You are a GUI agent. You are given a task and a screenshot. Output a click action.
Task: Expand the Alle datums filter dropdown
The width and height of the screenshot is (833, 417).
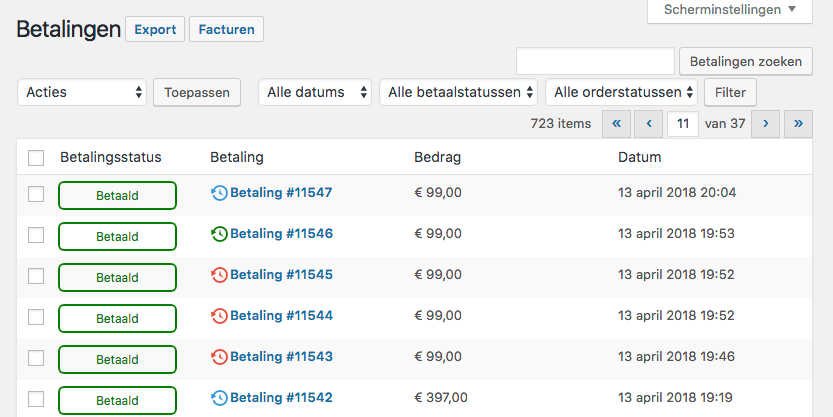click(x=315, y=93)
